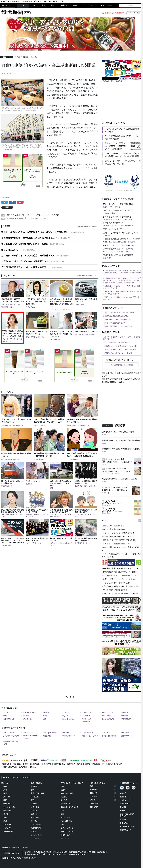143x868 pixels.
Task: Open the メニュー hamburger menu button
Action: pyautogui.click(x=8, y=5)
